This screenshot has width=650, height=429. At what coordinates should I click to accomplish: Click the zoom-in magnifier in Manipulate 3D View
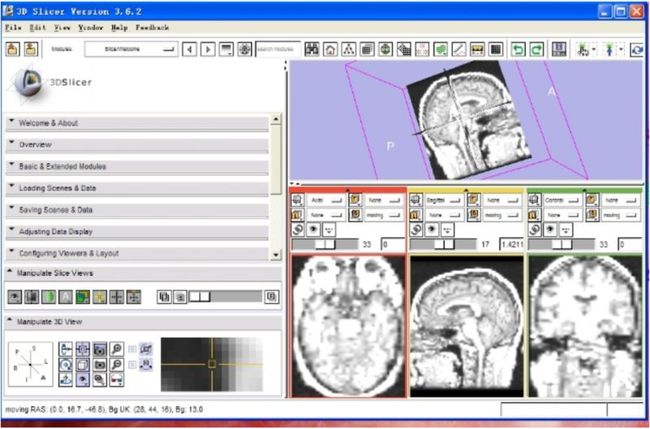coord(117,349)
